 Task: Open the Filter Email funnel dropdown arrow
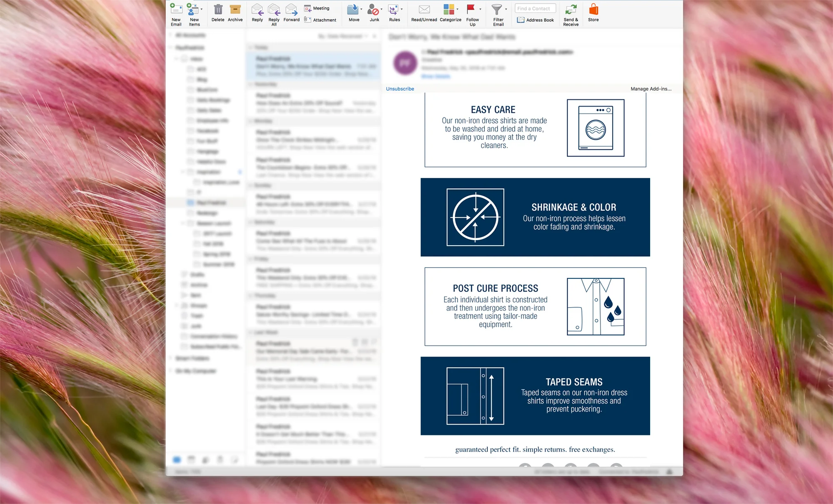pos(506,9)
